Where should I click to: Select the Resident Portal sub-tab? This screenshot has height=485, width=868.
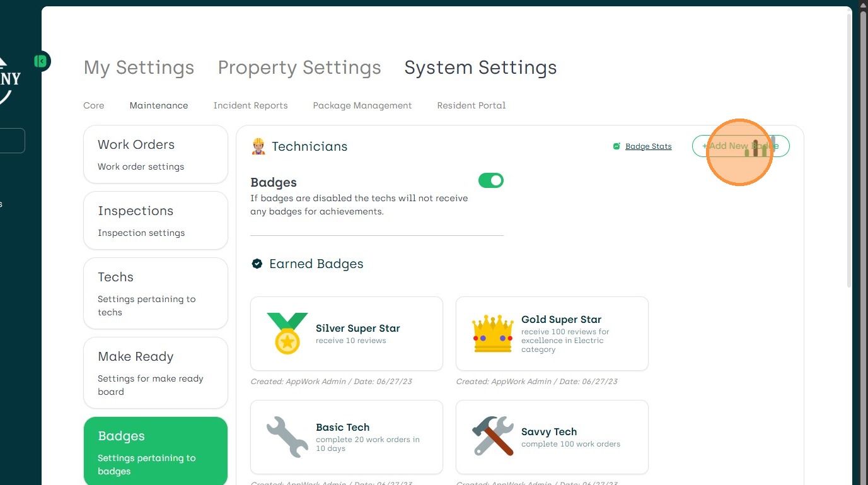472,105
